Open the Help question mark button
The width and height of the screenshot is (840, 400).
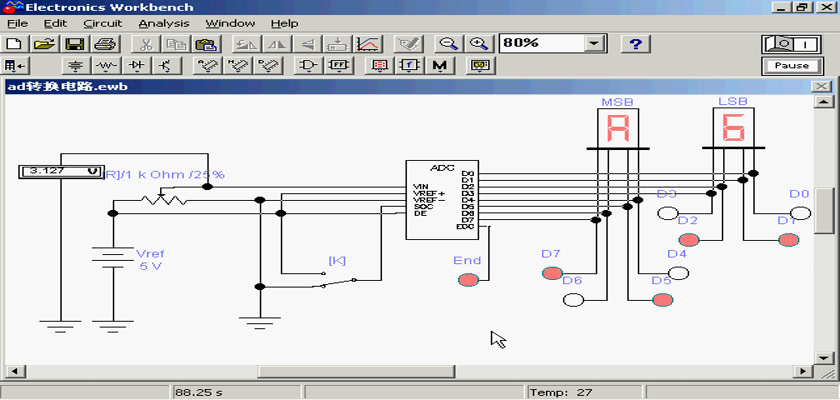tap(636, 44)
